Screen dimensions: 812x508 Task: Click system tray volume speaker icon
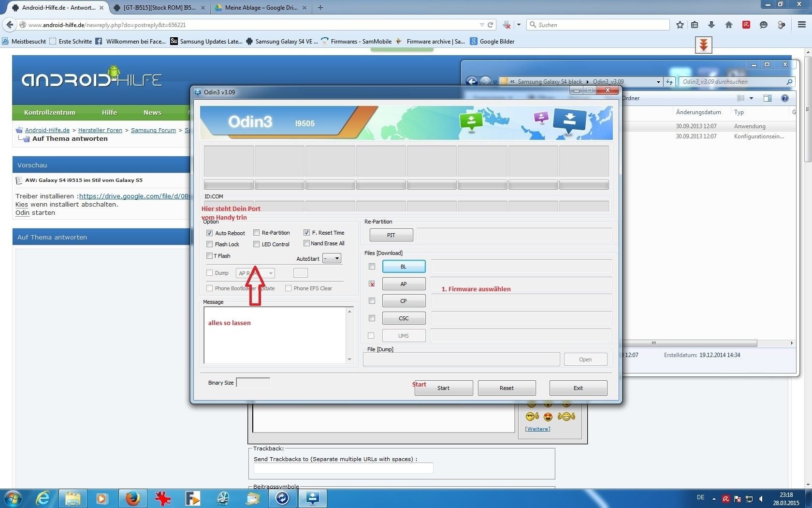click(x=761, y=499)
